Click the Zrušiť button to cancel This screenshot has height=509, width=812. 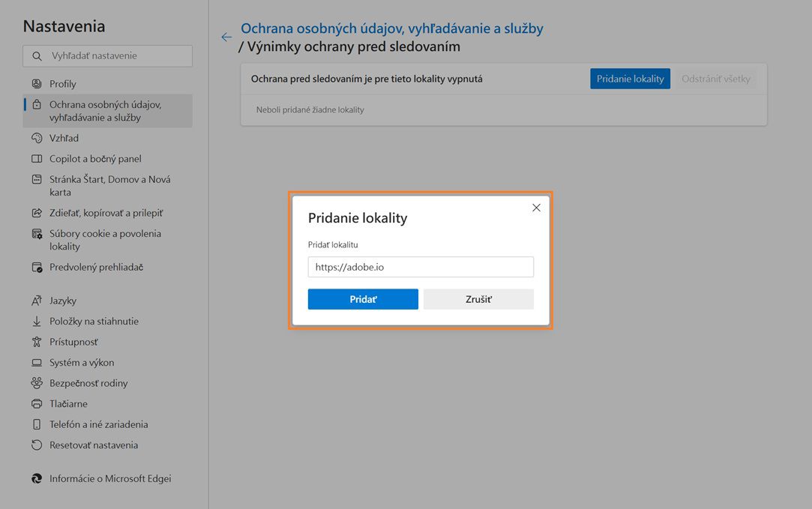478,298
